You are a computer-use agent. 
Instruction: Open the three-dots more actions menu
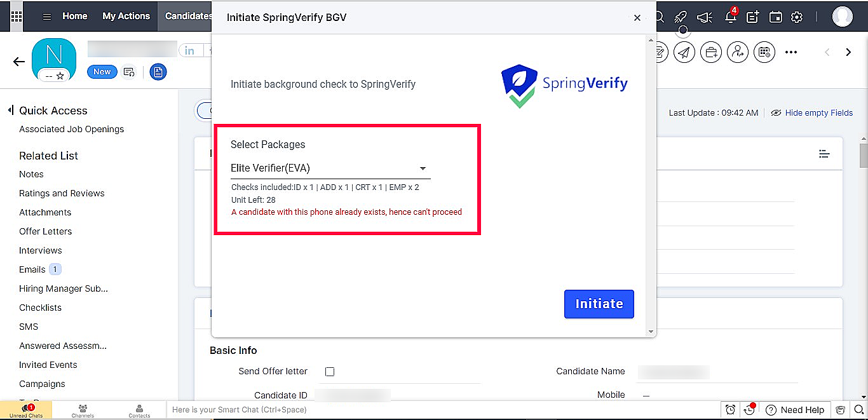(791, 52)
